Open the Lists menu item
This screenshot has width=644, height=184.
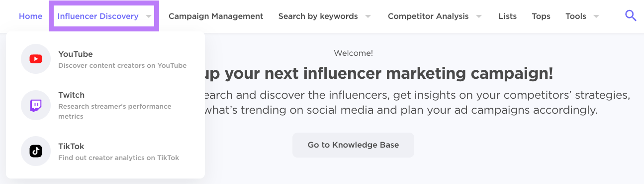point(508,16)
